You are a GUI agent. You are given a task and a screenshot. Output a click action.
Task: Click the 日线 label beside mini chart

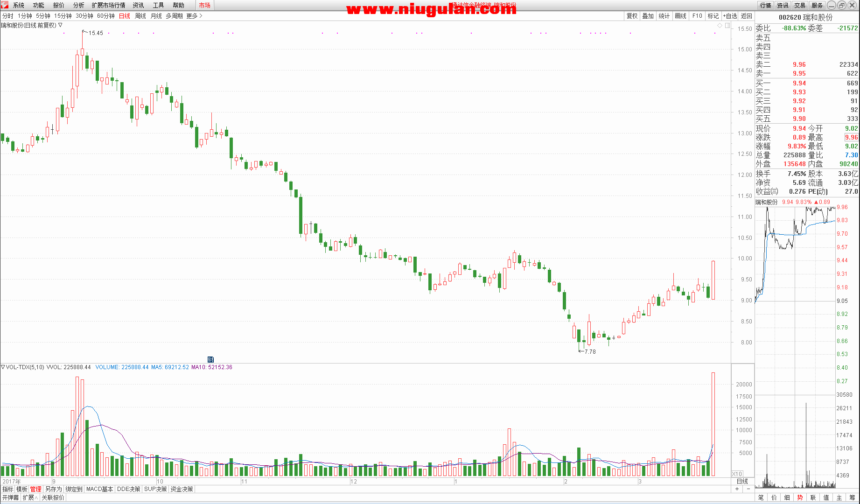(x=742, y=481)
